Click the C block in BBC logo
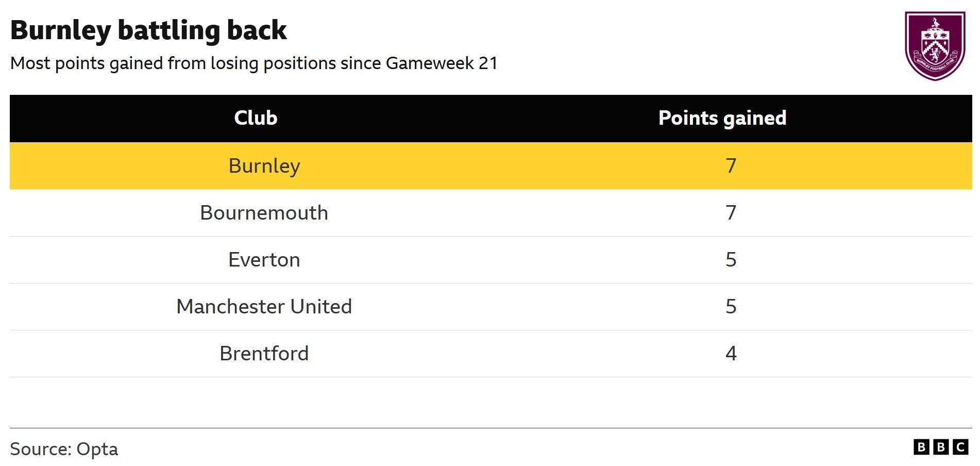This screenshot has height=466, width=980. (960, 447)
